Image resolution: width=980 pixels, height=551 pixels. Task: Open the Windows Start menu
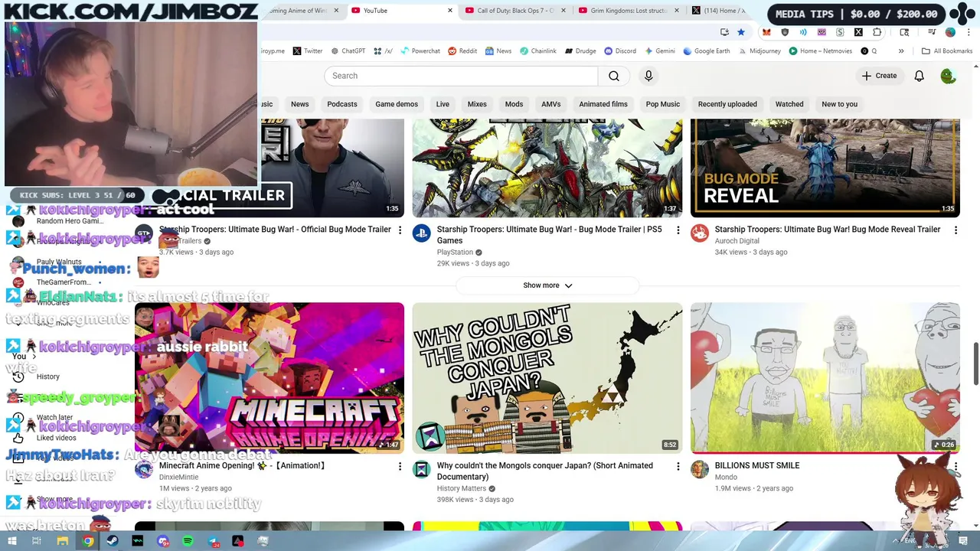11,541
